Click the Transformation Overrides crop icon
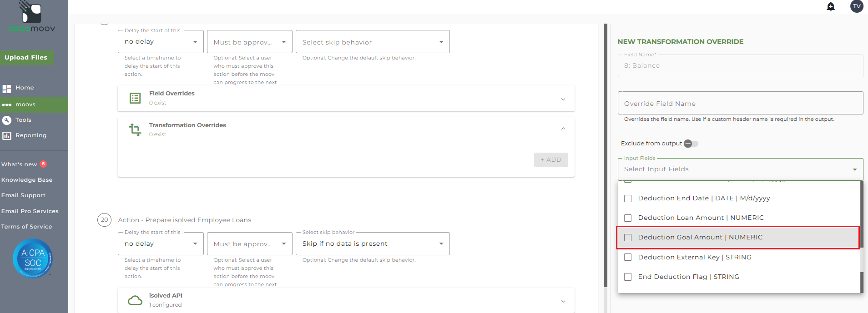Image resolution: width=868 pixels, height=313 pixels. [x=135, y=130]
